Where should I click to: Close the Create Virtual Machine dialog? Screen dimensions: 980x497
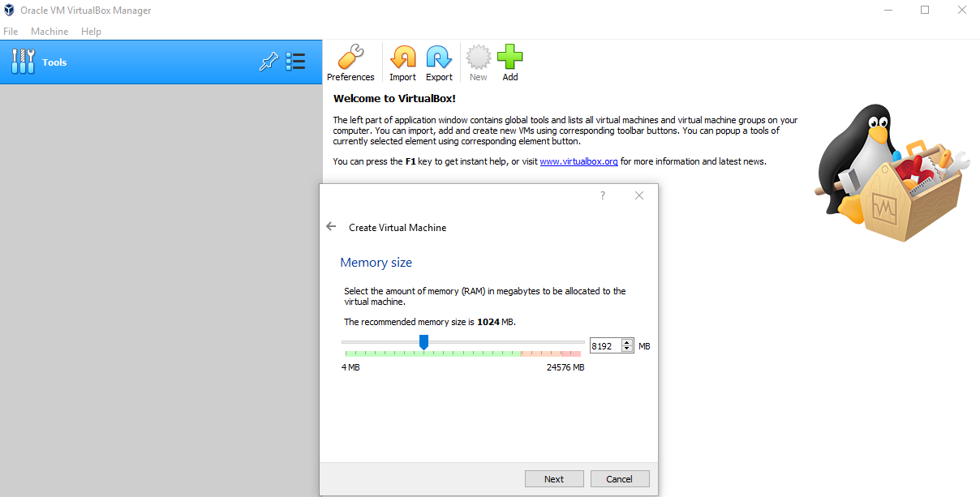639,195
